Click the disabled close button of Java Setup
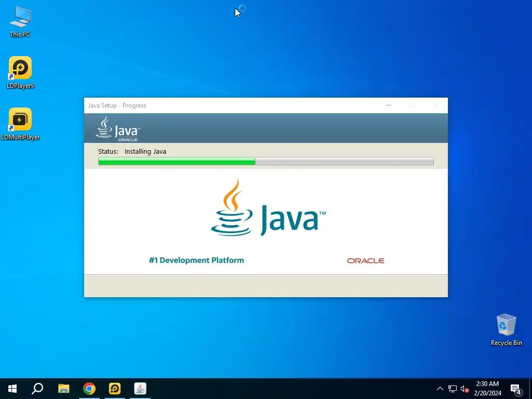Image resolution: width=532 pixels, height=399 pixels. coord(435,105)
